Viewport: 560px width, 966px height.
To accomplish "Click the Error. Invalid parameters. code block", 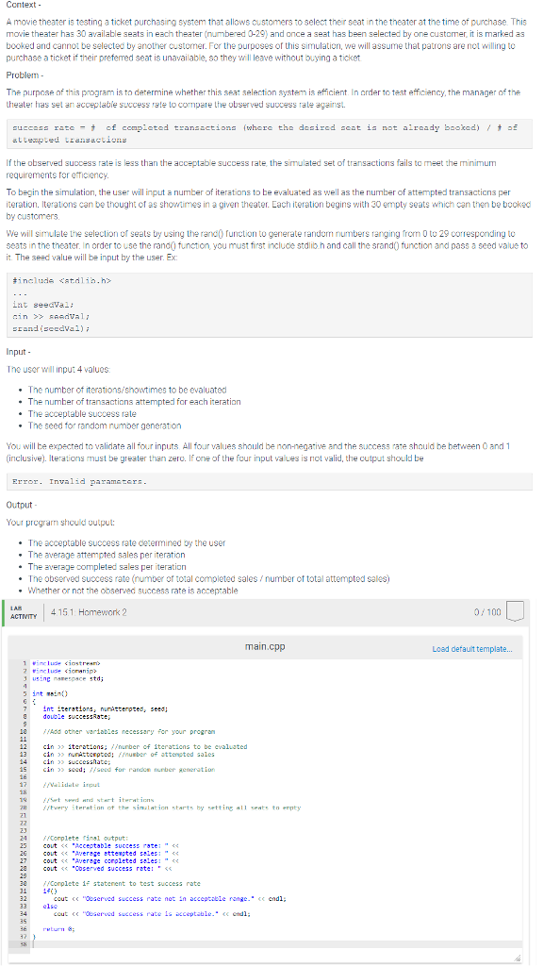I will (x=269, y=481).
